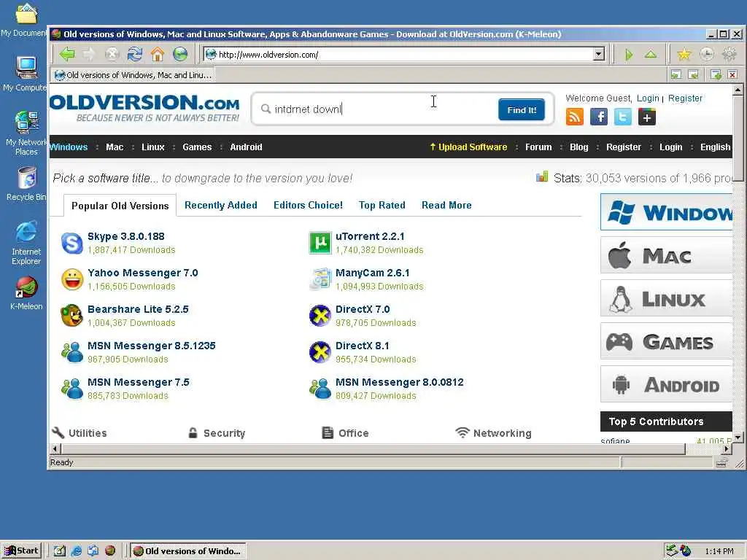
Task: Click the Games platform banner in sidebar
Action: pyautogui.click(x=667, y=341)
